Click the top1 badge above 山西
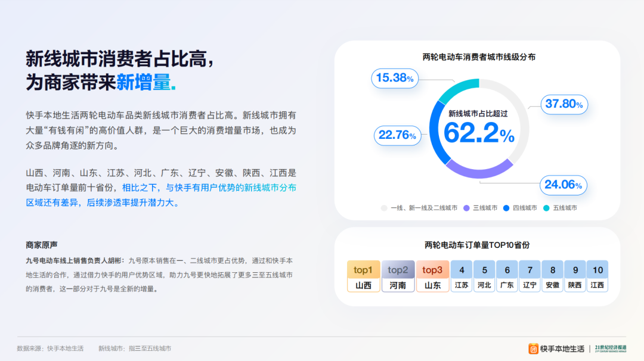The width and height of the screenshot is (644, 361). click(363, 269)
